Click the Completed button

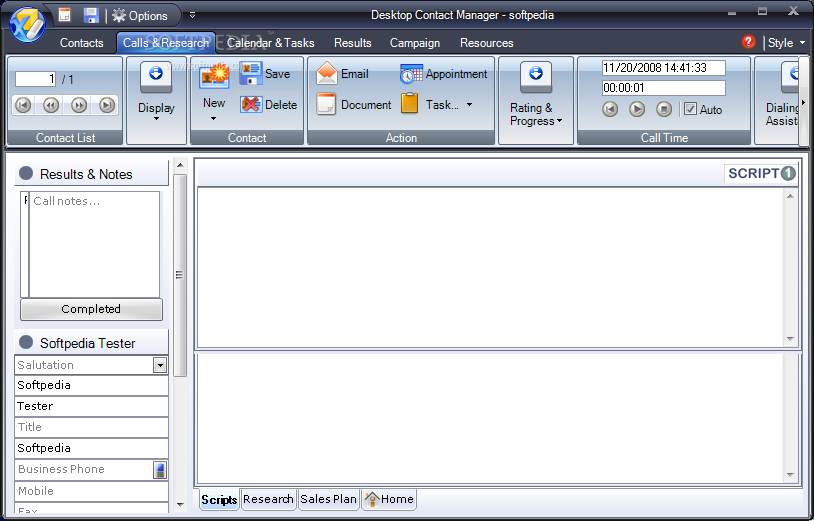91,309
